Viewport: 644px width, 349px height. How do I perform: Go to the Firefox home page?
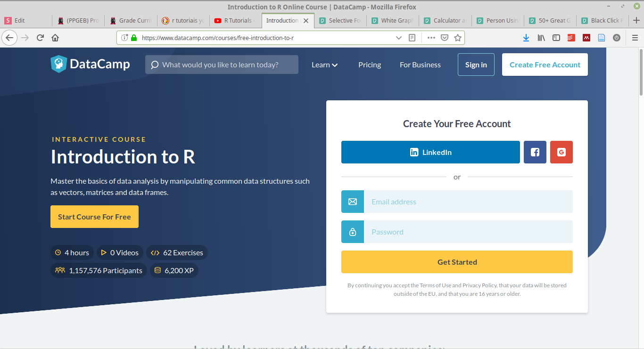click(55, 38)
